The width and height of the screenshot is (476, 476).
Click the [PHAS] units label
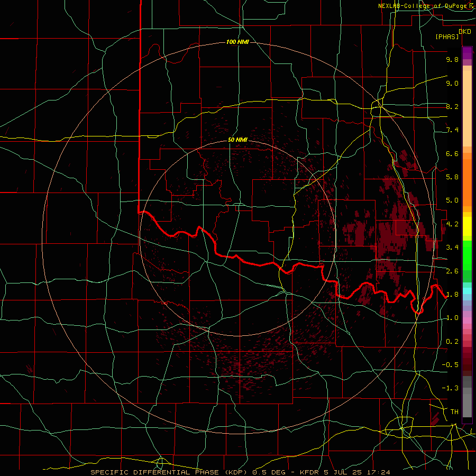pos(447,36)
